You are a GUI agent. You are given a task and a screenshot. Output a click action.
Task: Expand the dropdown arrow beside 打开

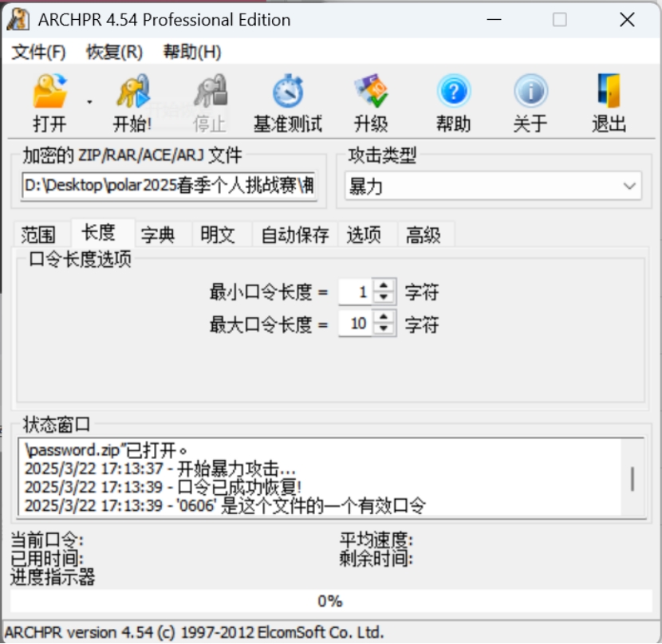(89, 102)
